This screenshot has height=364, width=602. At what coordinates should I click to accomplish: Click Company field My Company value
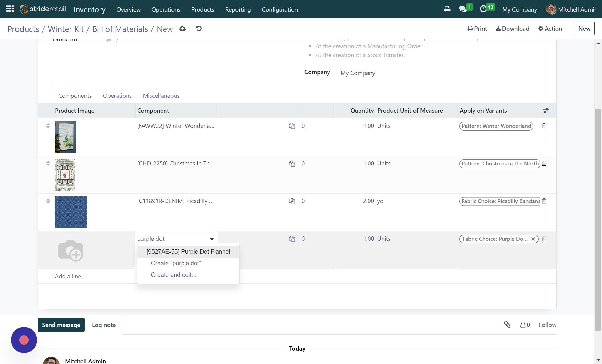(x=358, y=73)
